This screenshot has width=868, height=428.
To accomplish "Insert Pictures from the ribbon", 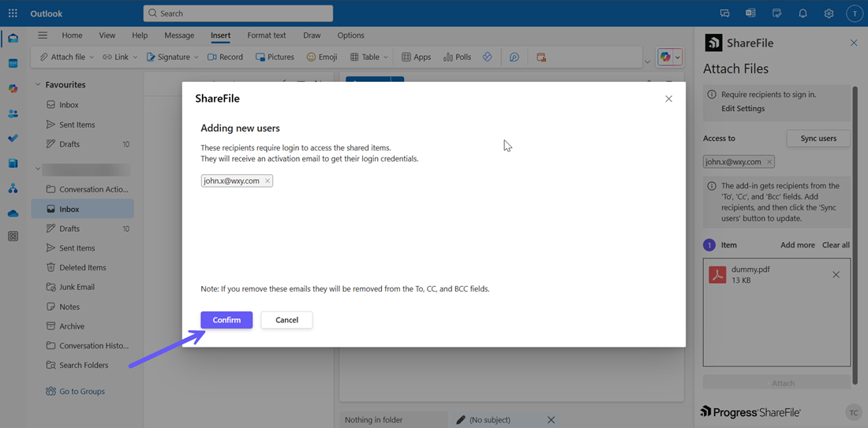I will [x=275, y=58].
